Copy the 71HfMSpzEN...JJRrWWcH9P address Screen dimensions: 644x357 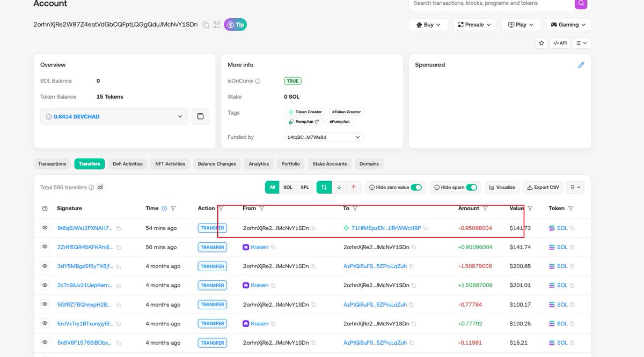(426, 228)
